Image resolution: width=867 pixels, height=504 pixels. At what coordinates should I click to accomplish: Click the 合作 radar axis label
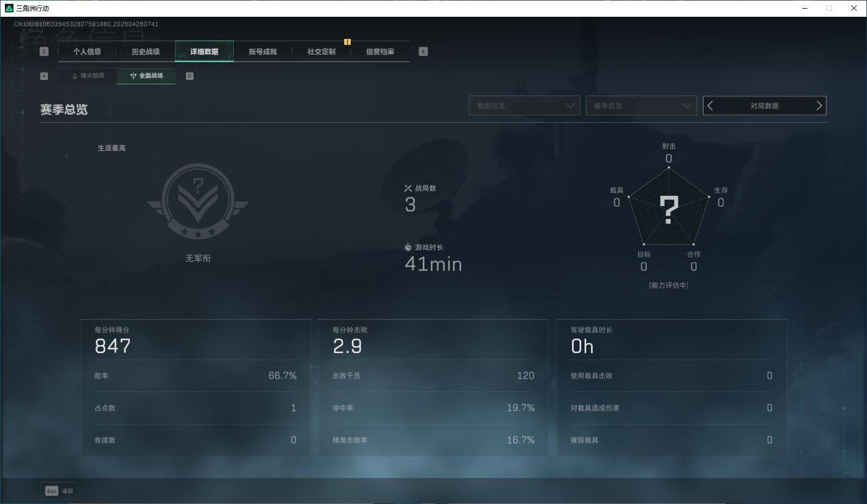(694, 254)
